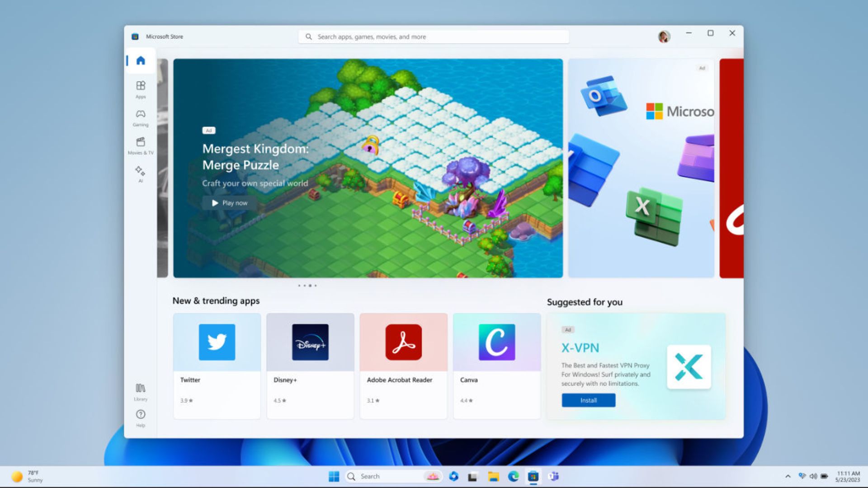Expand hidden system tray icons chevron
The image size is (868, 488).
(x=788, y=476)
